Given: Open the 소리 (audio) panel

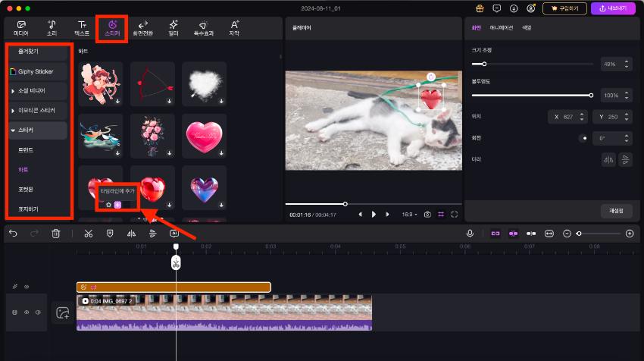Looking at the screenshot, I should 52,28.
